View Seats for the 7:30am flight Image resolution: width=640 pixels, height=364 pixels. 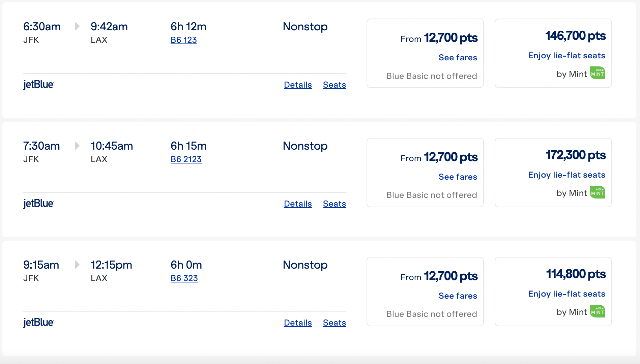point(334,204)
